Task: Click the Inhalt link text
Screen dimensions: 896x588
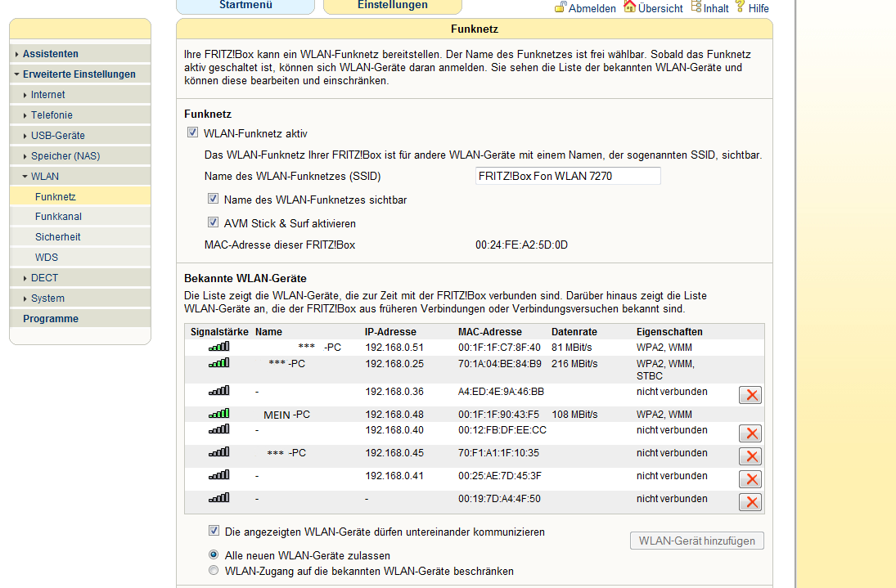Action: 716,8
